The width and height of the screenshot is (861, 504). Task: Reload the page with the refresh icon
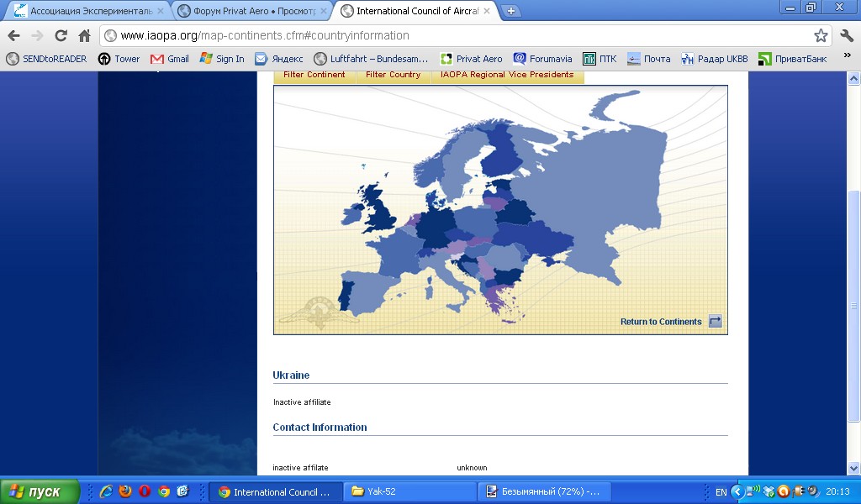point(61,36)
